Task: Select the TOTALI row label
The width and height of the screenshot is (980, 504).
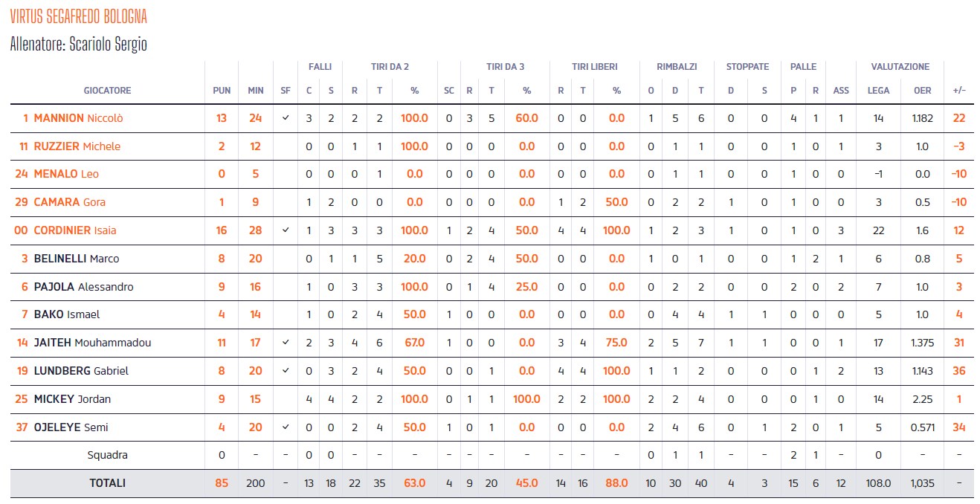Action: point(108,483)
